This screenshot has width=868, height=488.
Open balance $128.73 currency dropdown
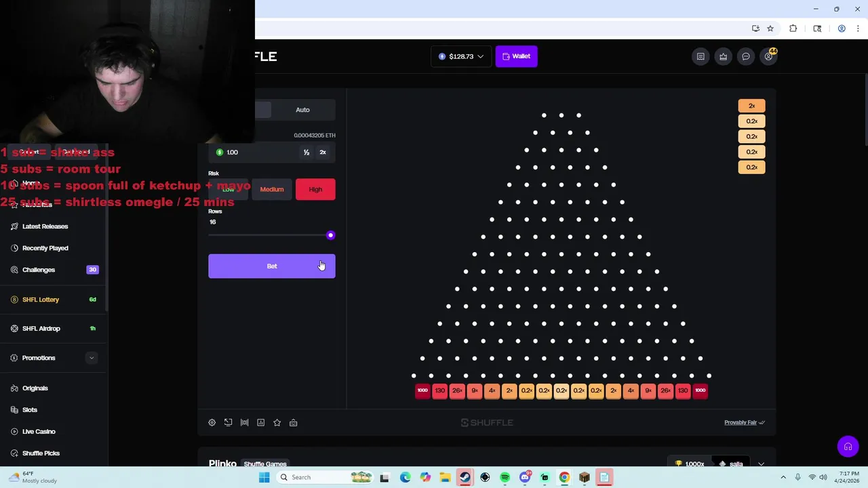[x=461, y=56]
